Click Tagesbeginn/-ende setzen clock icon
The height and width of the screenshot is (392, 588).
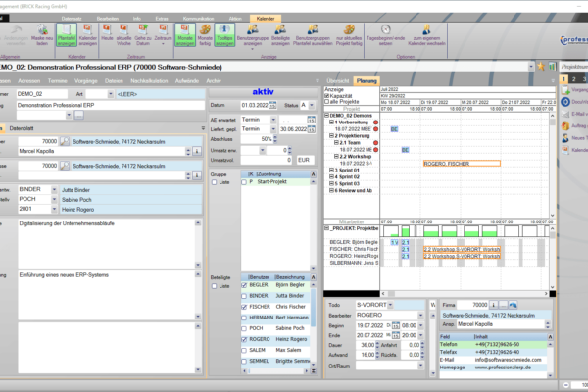coord(385,34)
